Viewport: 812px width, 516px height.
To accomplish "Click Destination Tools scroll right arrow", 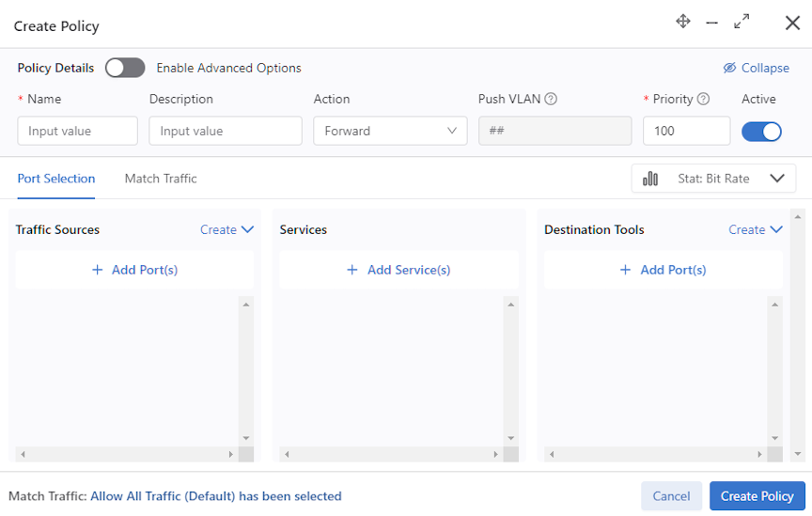I will pyautogui.click(x=759, y=454).
